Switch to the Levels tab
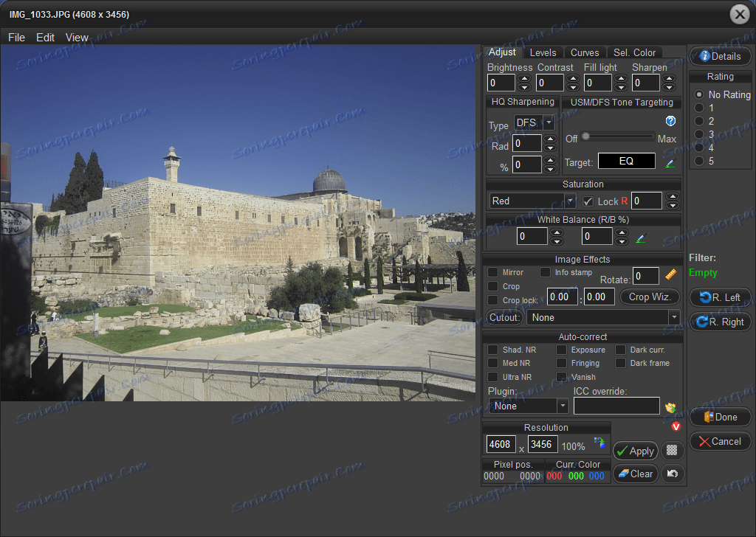 (x=543, y=52)
